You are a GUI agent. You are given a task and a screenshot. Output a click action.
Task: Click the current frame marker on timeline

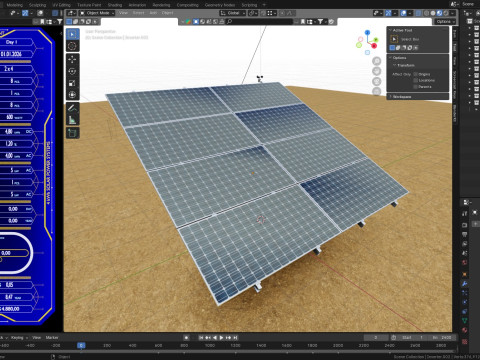[81, 345]
